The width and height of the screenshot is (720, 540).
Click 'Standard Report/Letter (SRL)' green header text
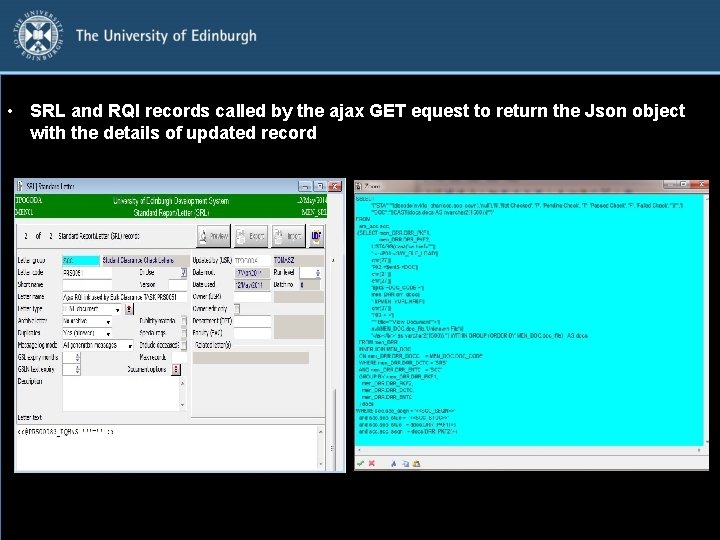171,213
